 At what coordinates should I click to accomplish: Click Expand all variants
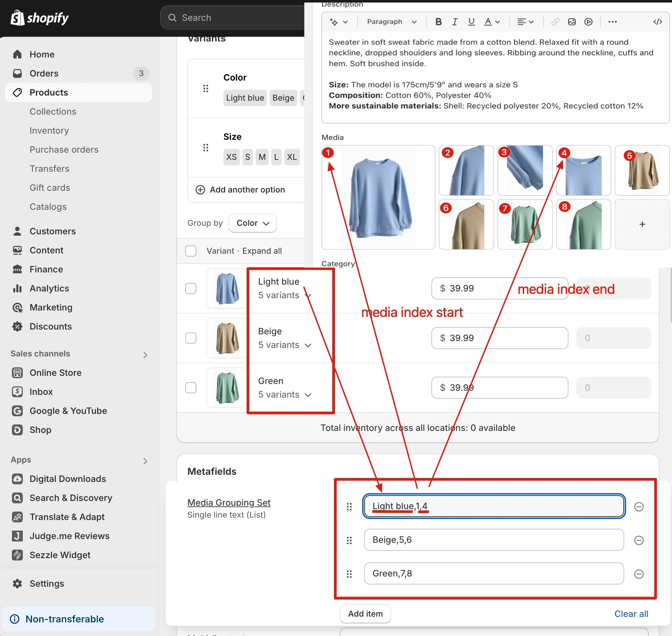pos(262,251)
